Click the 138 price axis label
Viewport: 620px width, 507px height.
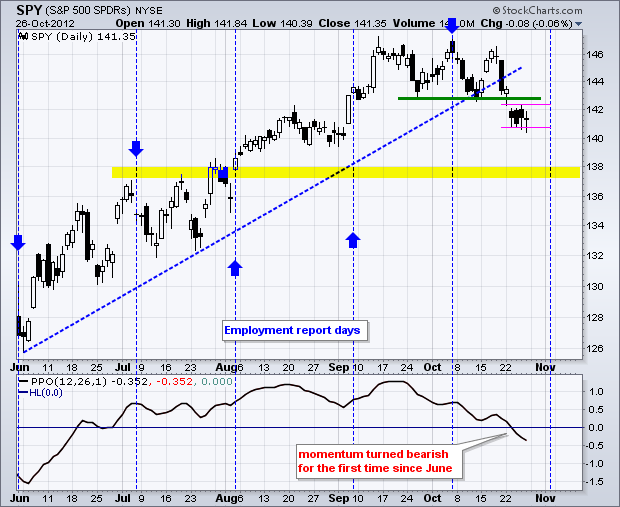[x=595, y=166]
